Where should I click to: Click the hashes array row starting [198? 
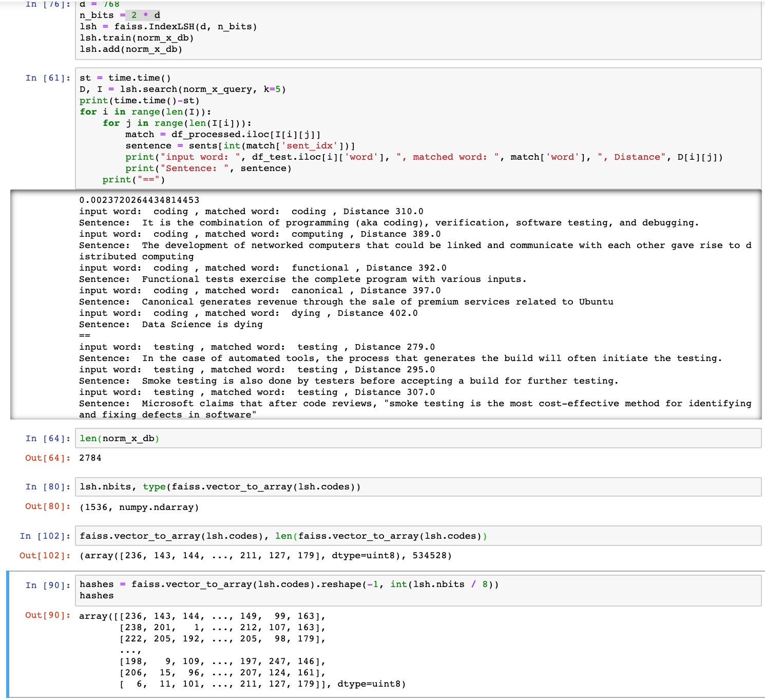point(222,661)
